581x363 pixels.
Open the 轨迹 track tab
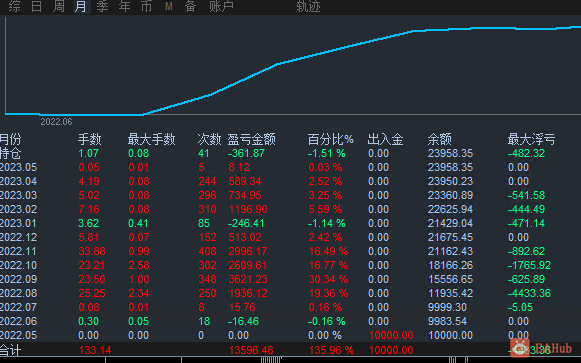tap(308, 6)
